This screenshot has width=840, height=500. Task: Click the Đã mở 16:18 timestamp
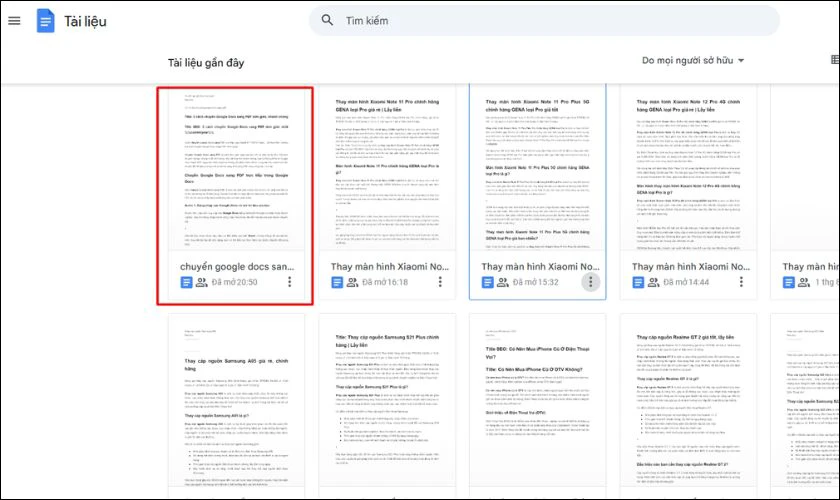pyautogui.click(x=385, y=282)
